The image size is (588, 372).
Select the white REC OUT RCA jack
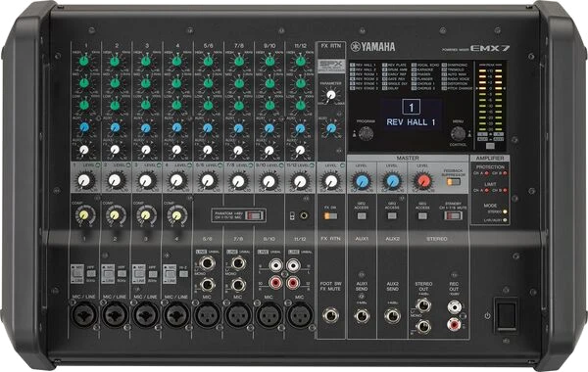(454, 307)
